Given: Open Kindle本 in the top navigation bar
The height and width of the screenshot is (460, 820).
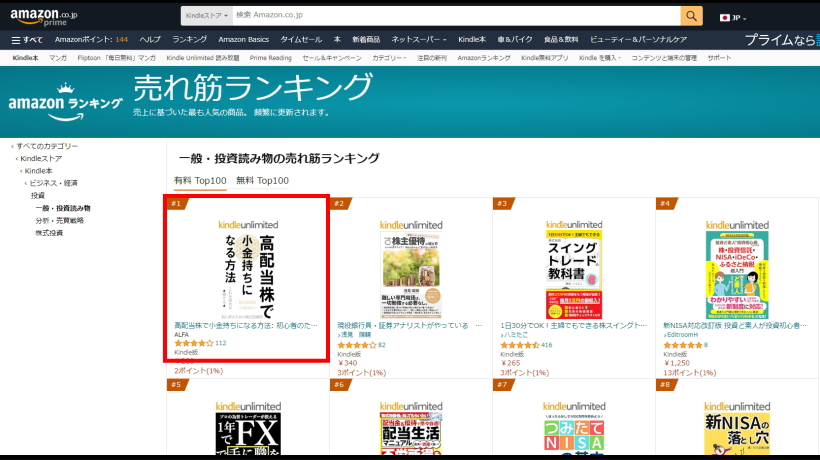Looking at the screenshot, I should [x=472, y=40].
